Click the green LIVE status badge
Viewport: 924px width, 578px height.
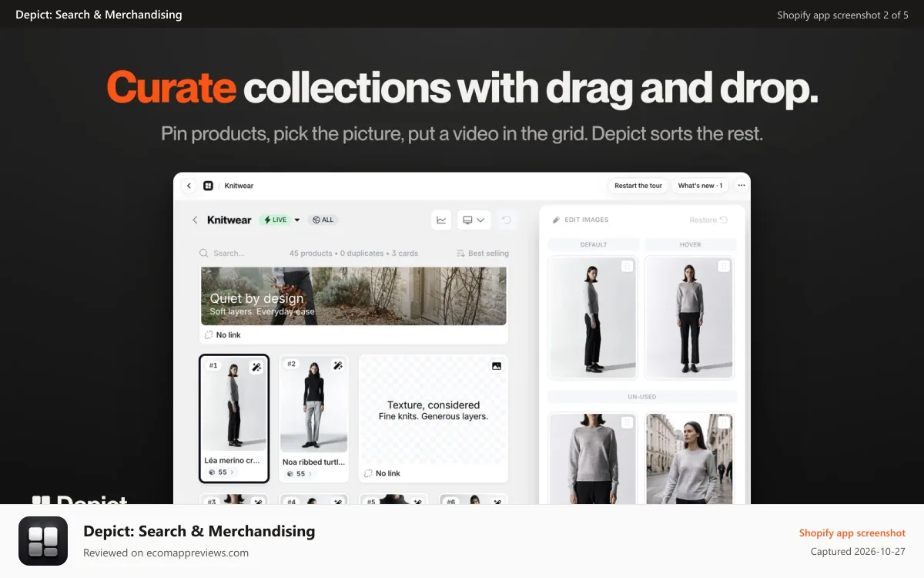click(276, 220)
